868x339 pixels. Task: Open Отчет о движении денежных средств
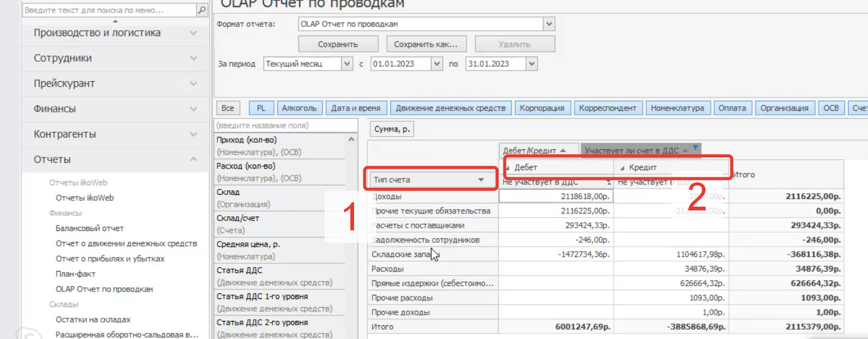pos(126,243)
